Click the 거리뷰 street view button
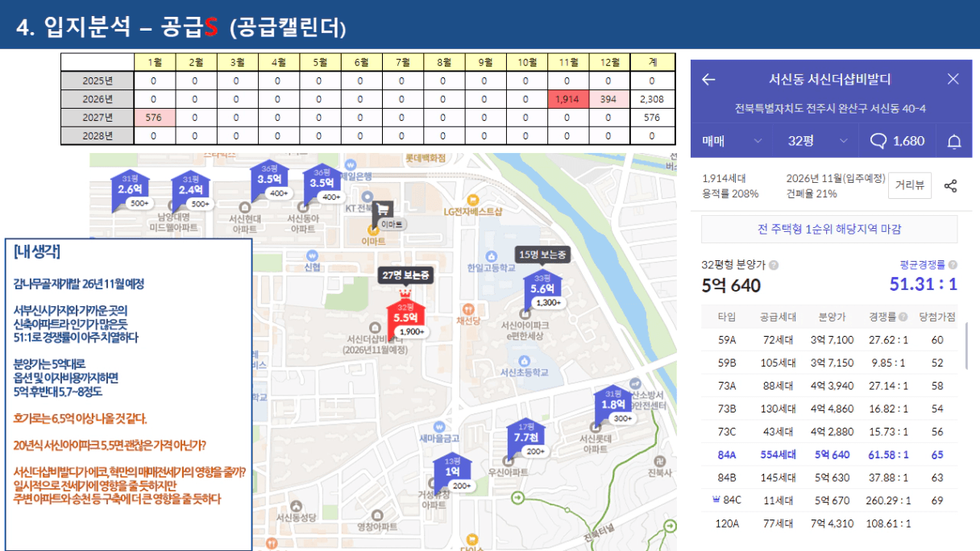 (x=910, y=185)
